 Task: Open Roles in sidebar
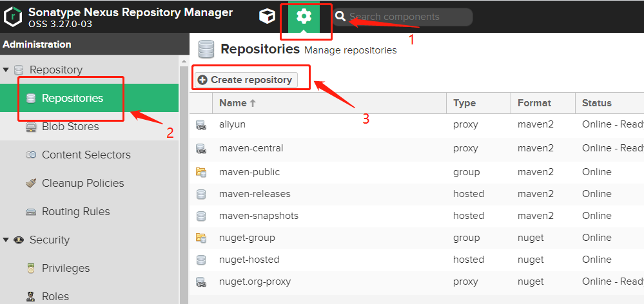(x=89, y=296)
